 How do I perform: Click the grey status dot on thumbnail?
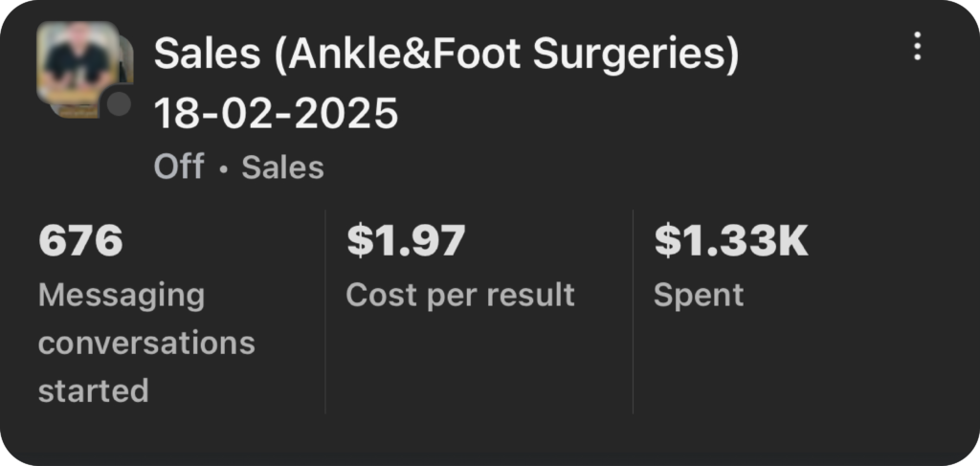click(119, 104)
